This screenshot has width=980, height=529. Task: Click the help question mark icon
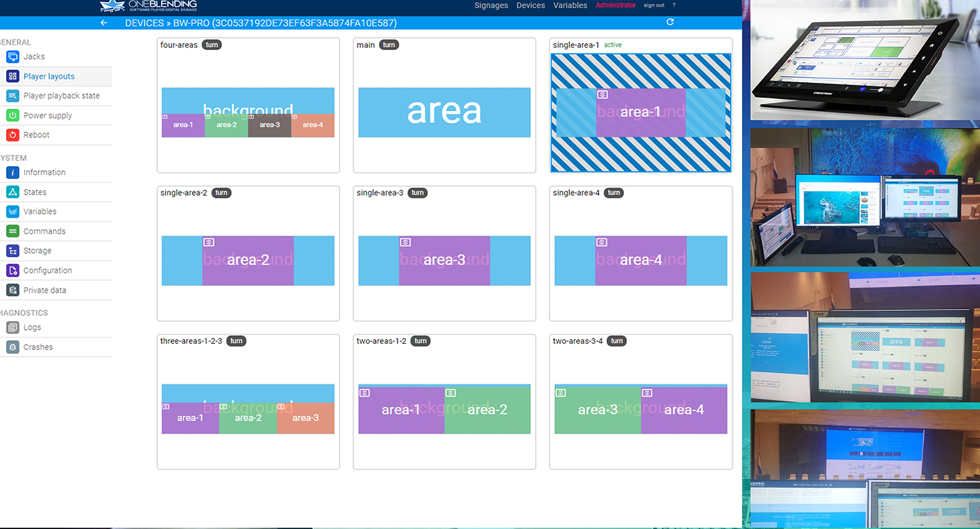point(674,5)
